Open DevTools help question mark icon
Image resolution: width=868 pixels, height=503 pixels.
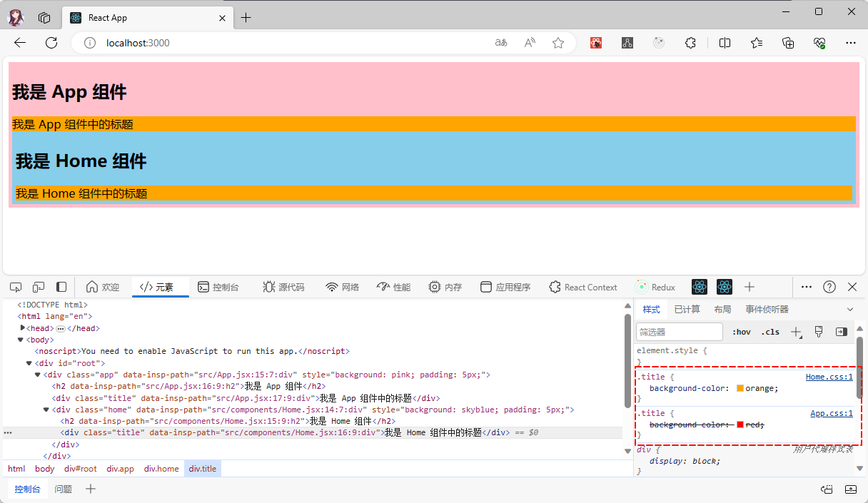click(829, 287)
